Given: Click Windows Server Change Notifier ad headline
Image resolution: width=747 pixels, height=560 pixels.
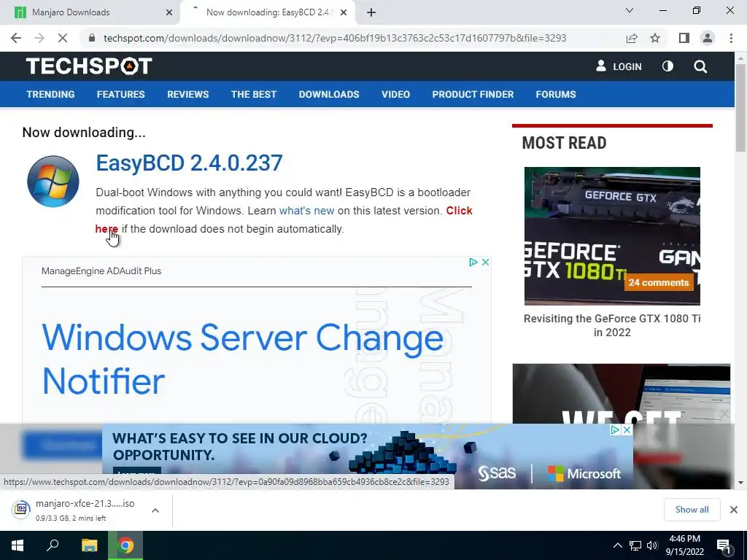Looking at the screenshot, I should [243, 359].
